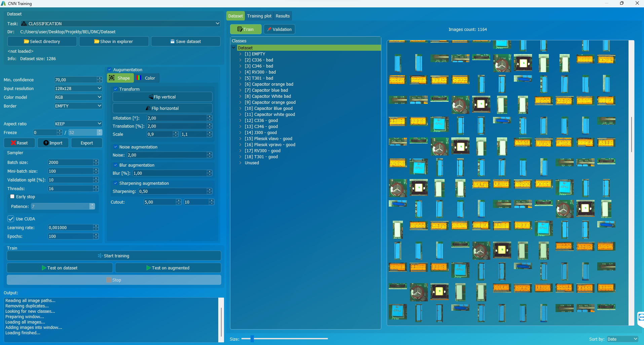Click the Stop square icon
Viewport: 644px width, 345px height.
tap(109, 280)
